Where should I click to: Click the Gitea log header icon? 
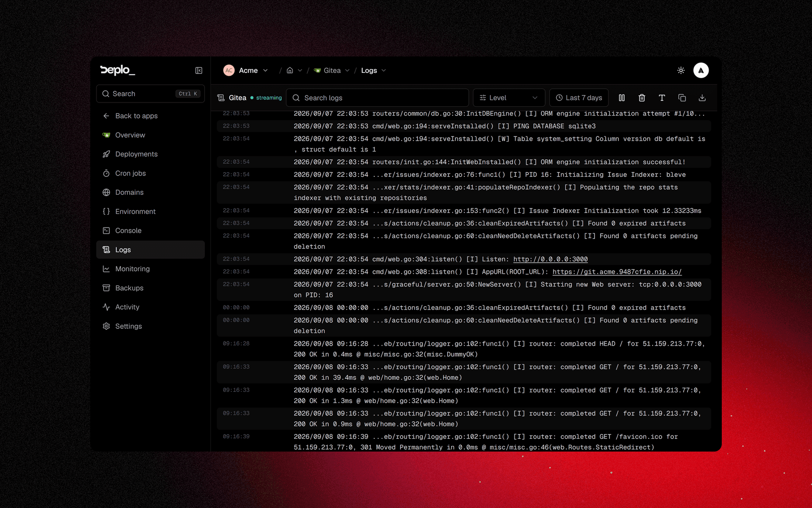tap(221, 98)
